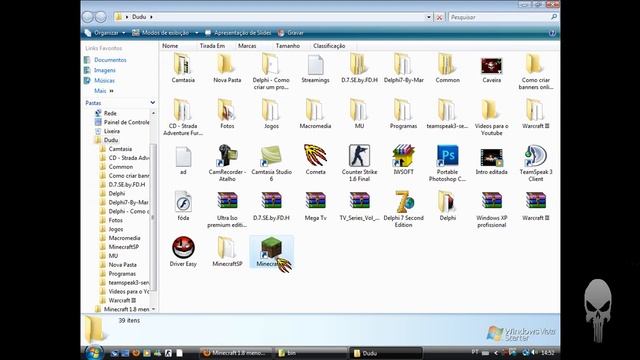Launch Driver Easy application
Image resolution: width=640 pixels, height=360 pixels.
click(x=183, y=247)
